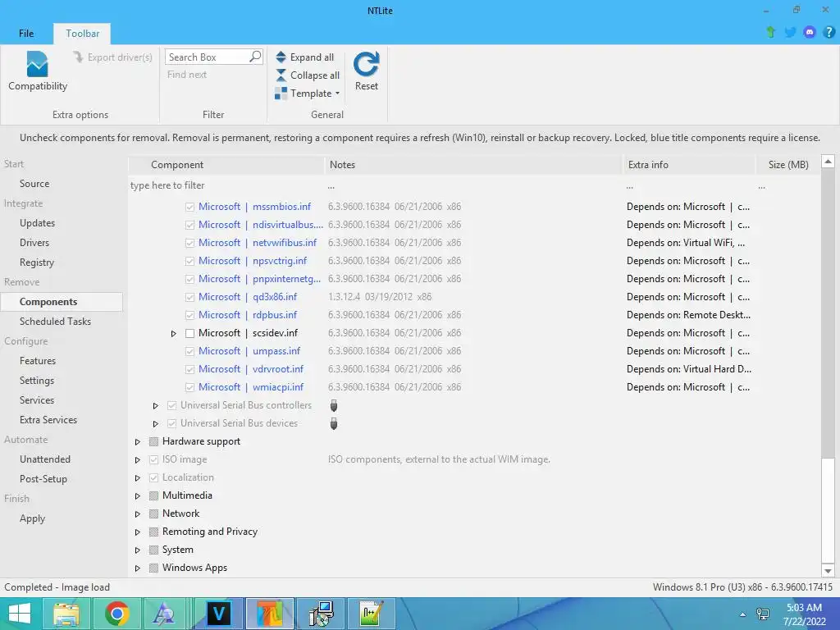Sort by Size (MB) column
840x630 pixels.
(x=787, y=165)
